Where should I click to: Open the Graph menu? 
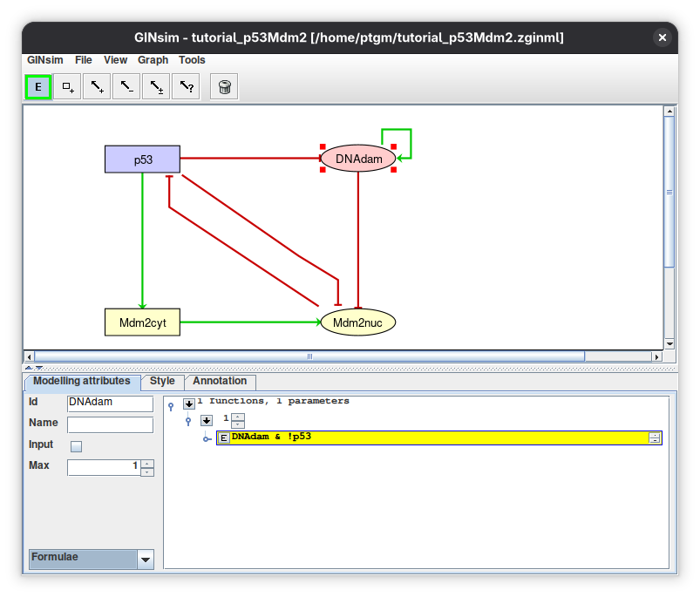(x=153, y=60)
